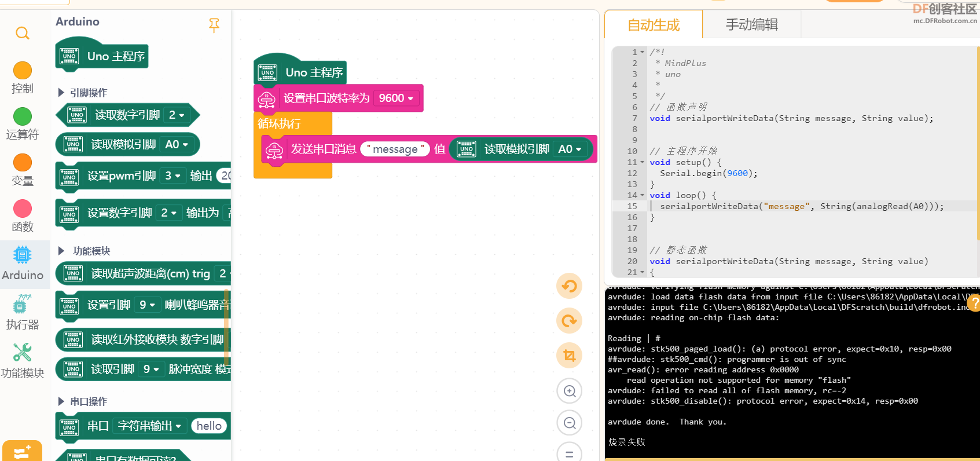Screen dimensions: 980x461
Task: Click the Arduino palette title
Action: (78, 21)
